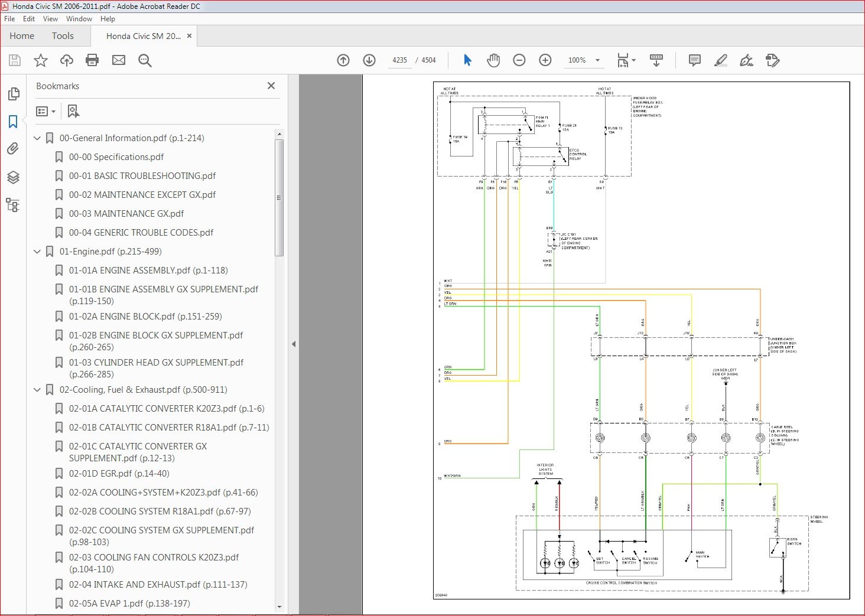Open bookmark 00-04 GENERIC TROUBLE CODES.pdf
The image size is (865, 616).
(141, 233)
